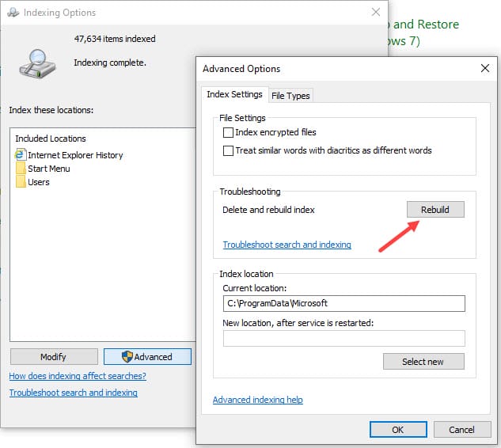Switch to the File Types tab
The height and width of the screenshot is (448, 501).
[x=290, y=96]
